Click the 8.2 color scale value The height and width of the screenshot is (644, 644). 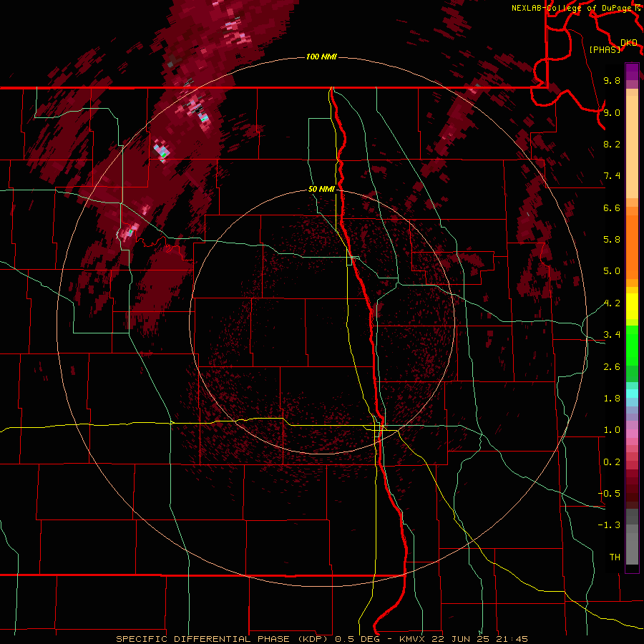[x=612, y=144]
